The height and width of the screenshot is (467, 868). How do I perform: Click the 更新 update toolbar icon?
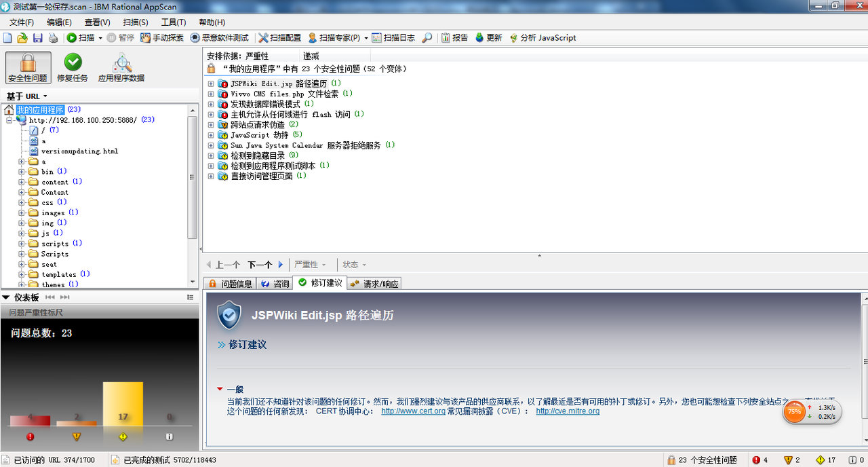point(489,38)
